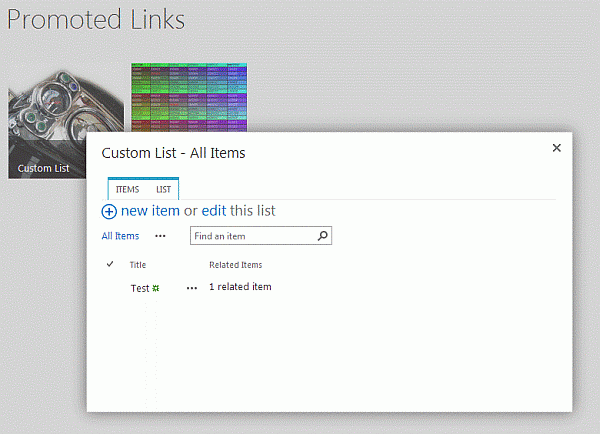Close the Custom List dialog
The width and height of the screenshot is (600, 434).
click(557, 148)
